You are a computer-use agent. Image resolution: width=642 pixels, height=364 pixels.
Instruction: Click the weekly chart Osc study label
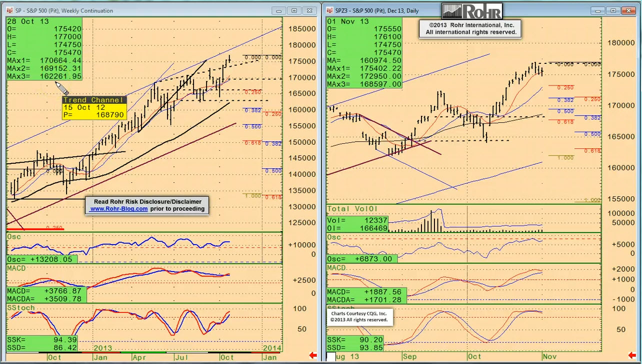click(x=14, y=237)
